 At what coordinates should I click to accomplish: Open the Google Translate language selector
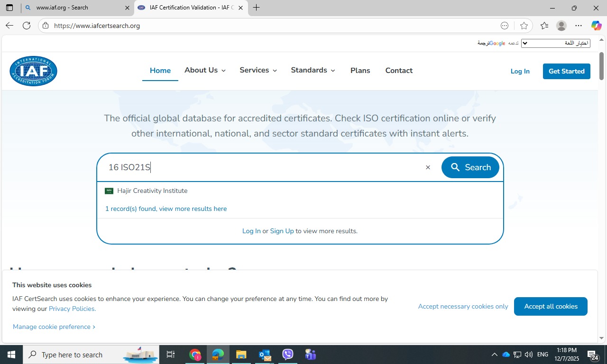pyautogui.click(x=555, y=43)
